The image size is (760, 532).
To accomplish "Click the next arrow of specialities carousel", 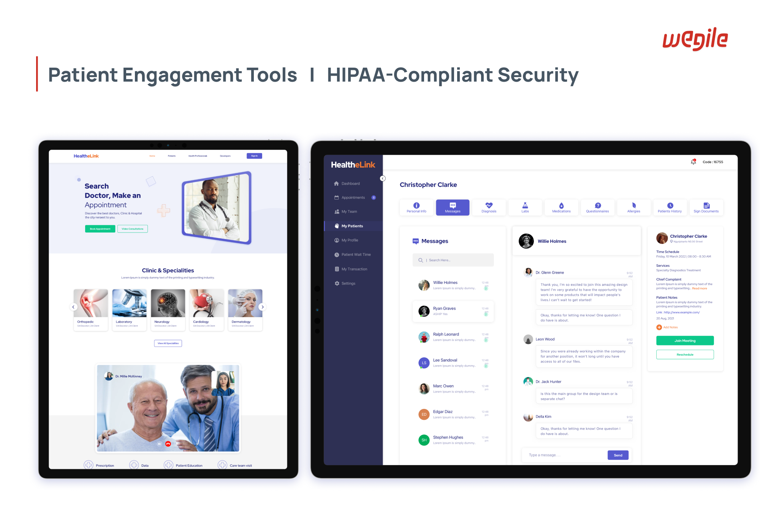I will tap(263, 307).
